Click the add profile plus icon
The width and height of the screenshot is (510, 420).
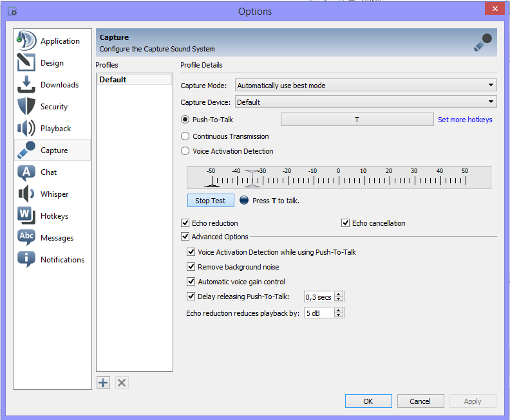pos(103,383)
